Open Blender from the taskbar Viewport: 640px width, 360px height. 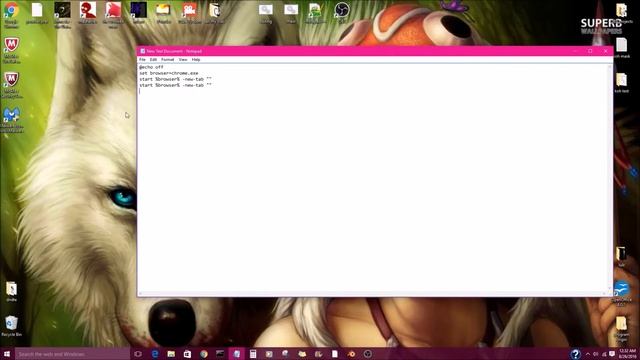tap(351, 354)
